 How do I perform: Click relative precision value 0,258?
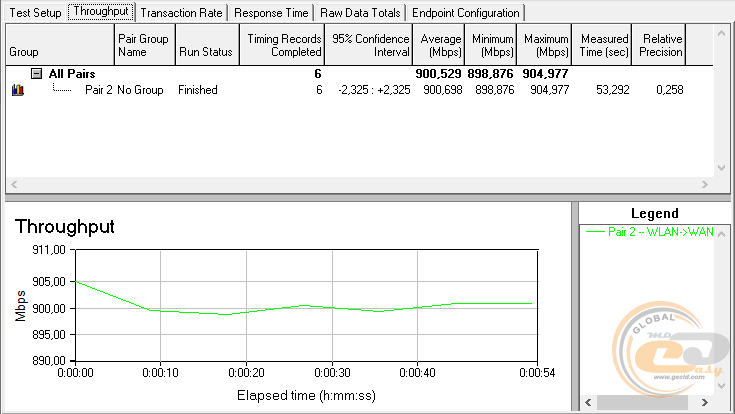tap(669, 90)
